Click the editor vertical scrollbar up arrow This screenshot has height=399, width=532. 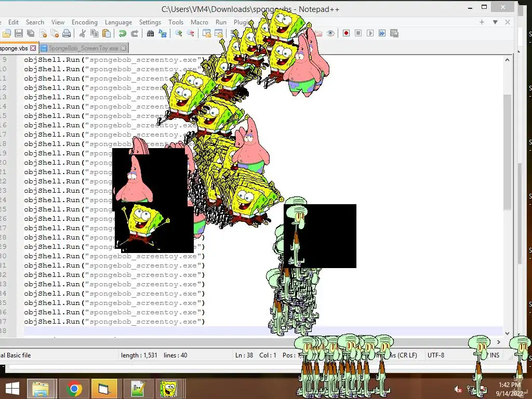pos(507,60)
